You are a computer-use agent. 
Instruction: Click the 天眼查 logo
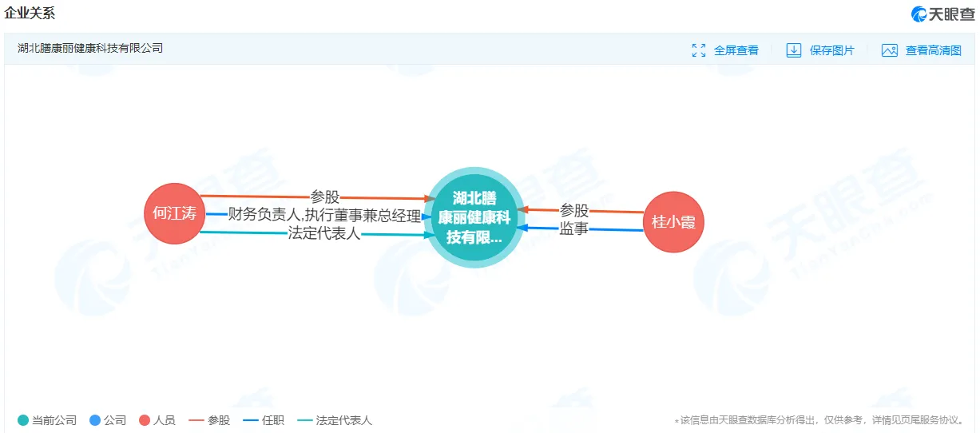pos(943,14)
